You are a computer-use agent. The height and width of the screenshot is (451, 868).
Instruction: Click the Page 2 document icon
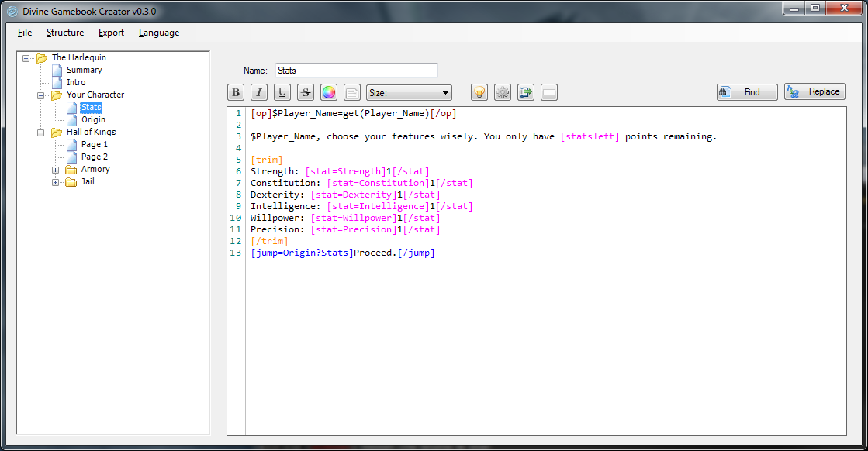point(71,157)
